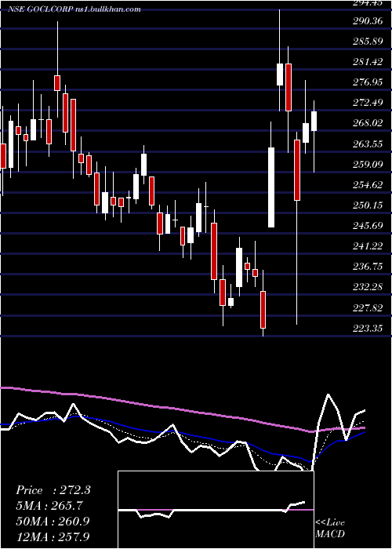Image resolution: width=392 pixels, height=549 pixels.
Task: Click the NSE GOCLCORP chart title text
Action: click(x=74, y=9)
